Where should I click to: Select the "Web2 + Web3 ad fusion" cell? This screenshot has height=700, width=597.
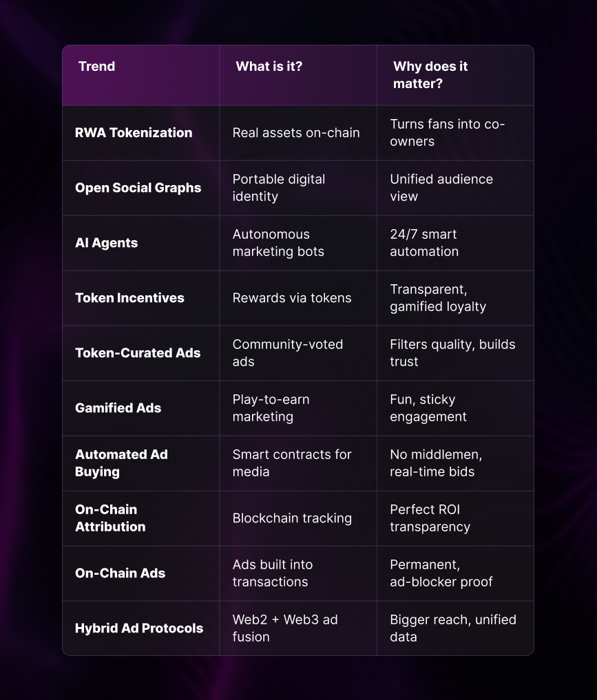point(285,628)
